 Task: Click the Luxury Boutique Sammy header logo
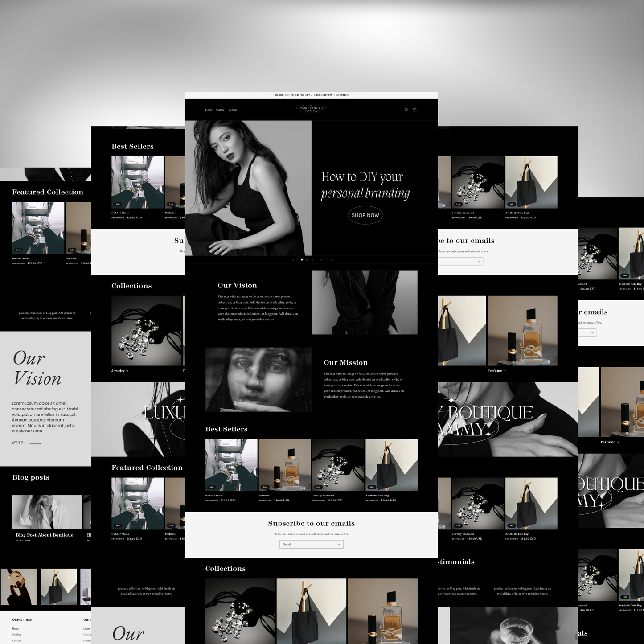(x=312, y=109)
